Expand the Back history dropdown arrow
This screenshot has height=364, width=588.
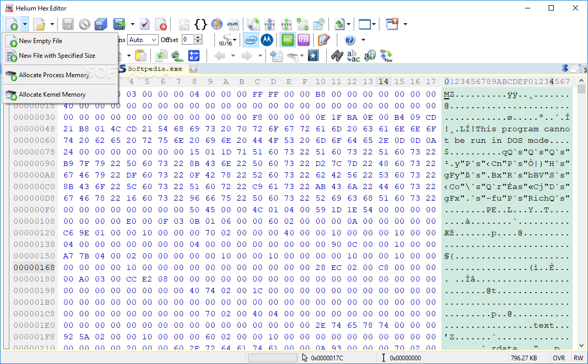[233, 56]
